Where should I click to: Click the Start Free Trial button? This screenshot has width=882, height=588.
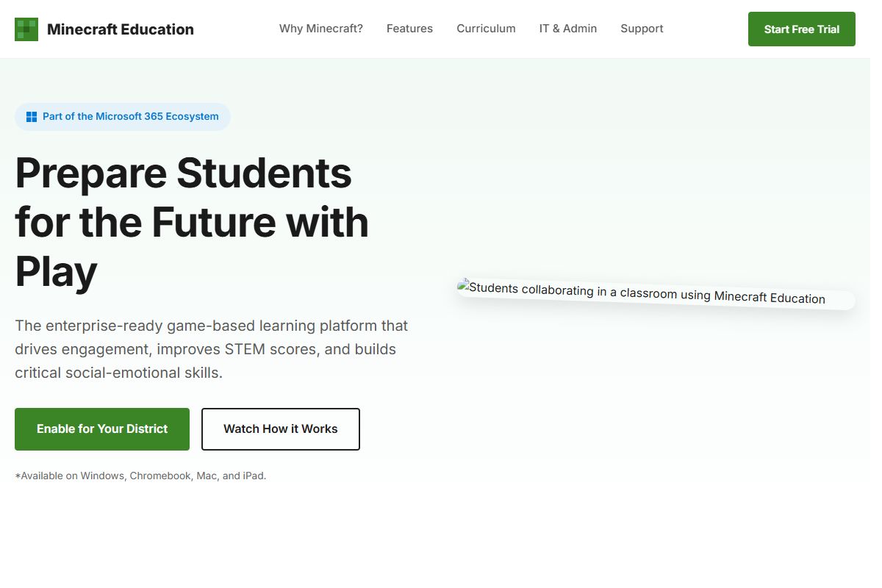(x=801, y=29)
